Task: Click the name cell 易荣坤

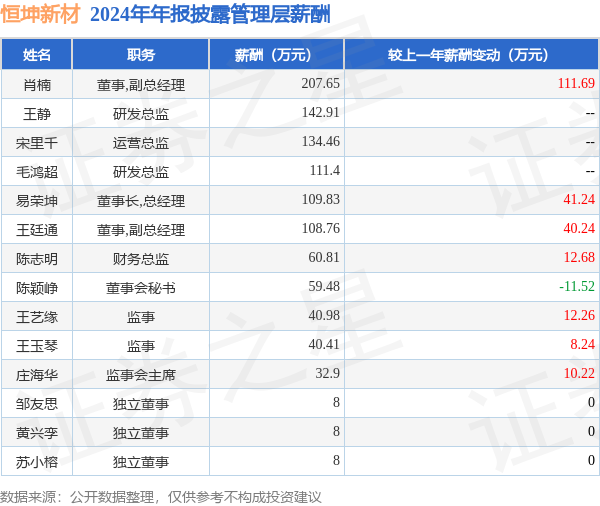Action: point(37,201)
